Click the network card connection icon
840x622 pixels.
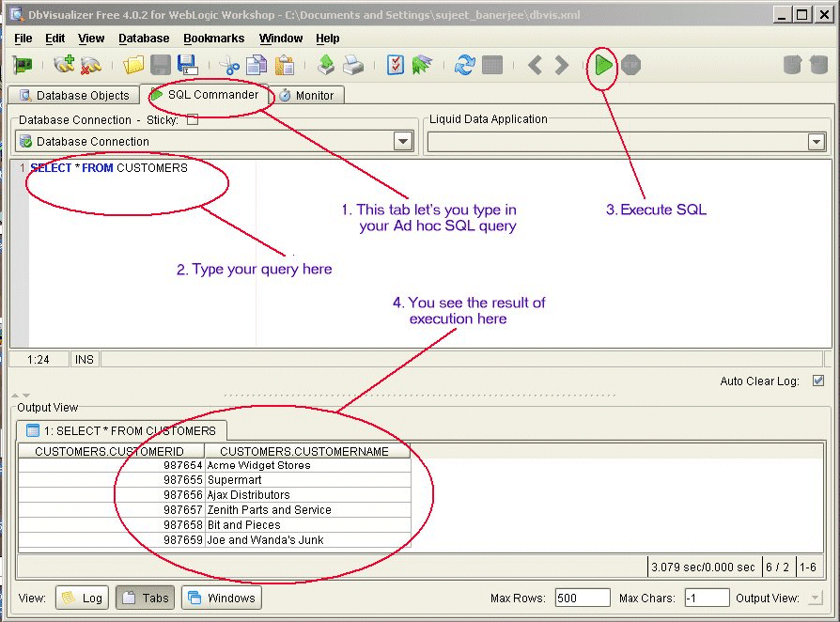point(23,66)
